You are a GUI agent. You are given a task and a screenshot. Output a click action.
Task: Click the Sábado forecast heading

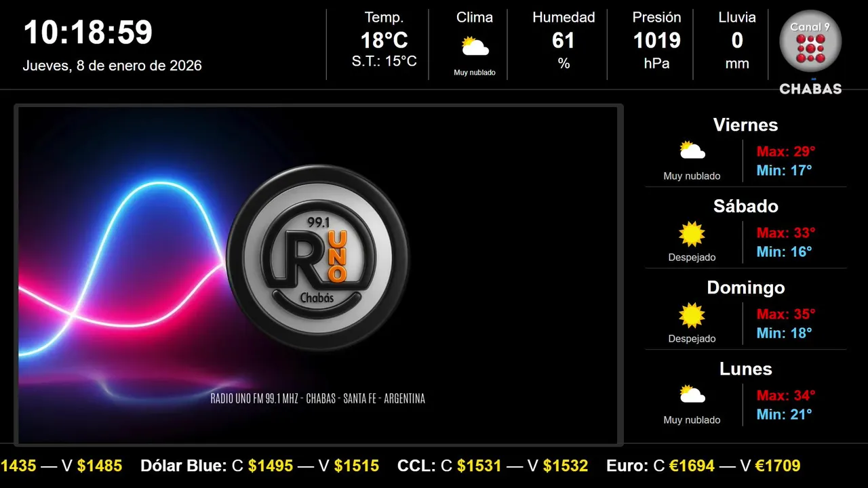pos(746,206)
